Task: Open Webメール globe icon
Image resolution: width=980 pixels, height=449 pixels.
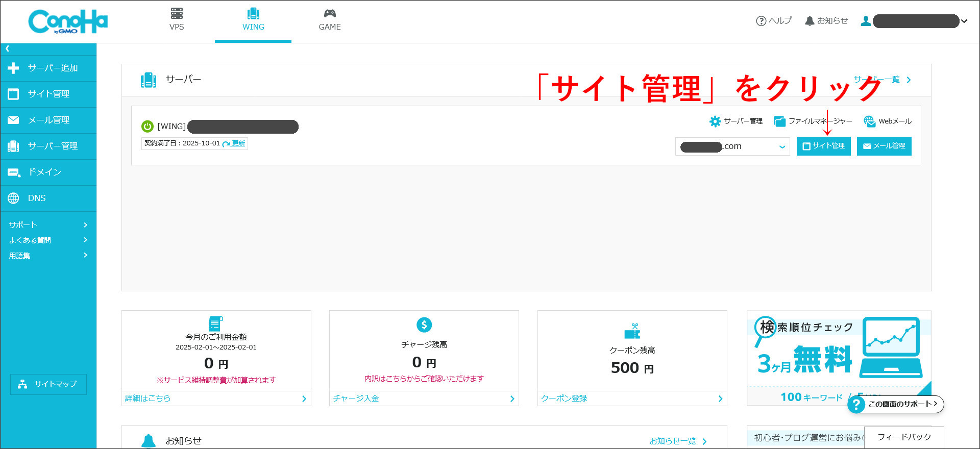Action: [869, 121]
